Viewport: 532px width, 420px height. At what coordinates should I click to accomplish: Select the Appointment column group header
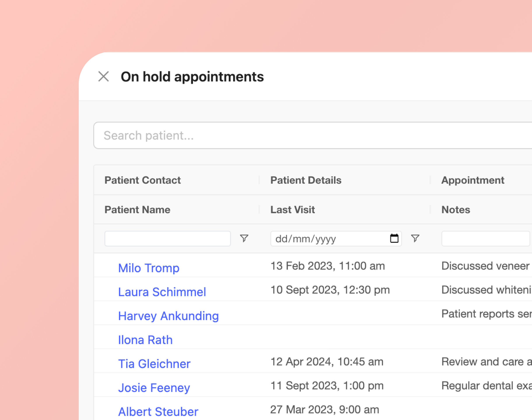[x=473, y=180]
